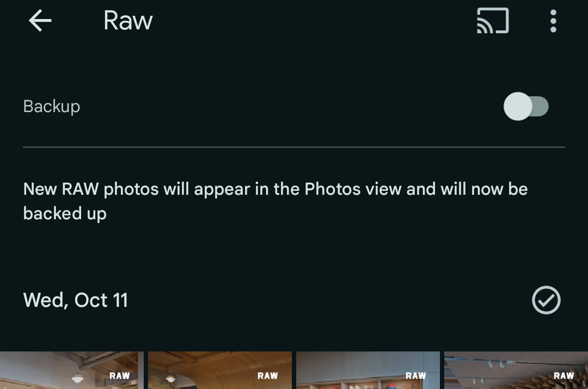Open the third RAW photo showing shelves
The width and height of the screenshot is (588, 389).
pos(368,371)
